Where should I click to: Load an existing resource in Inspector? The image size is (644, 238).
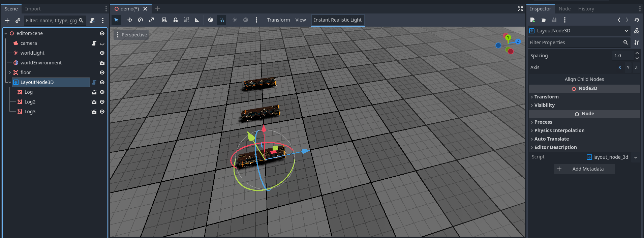[543, 20]
